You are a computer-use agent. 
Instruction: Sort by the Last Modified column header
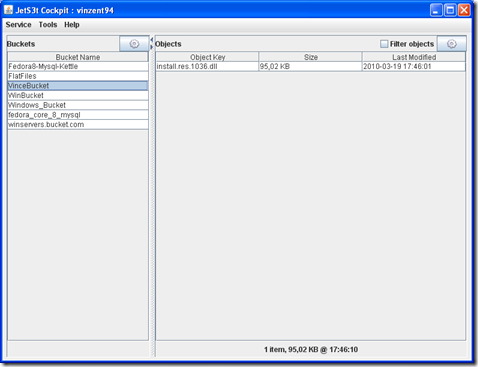point(414,57)
